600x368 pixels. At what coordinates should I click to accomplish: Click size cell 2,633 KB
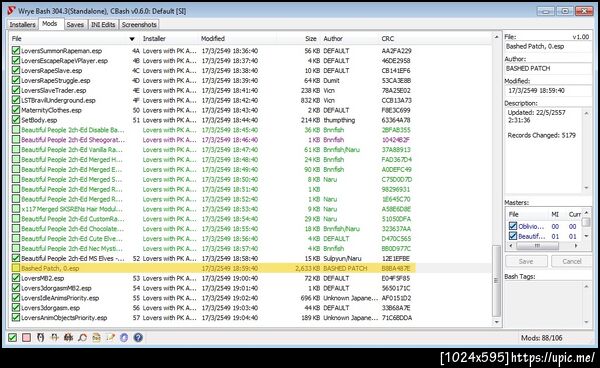(308, 268)
